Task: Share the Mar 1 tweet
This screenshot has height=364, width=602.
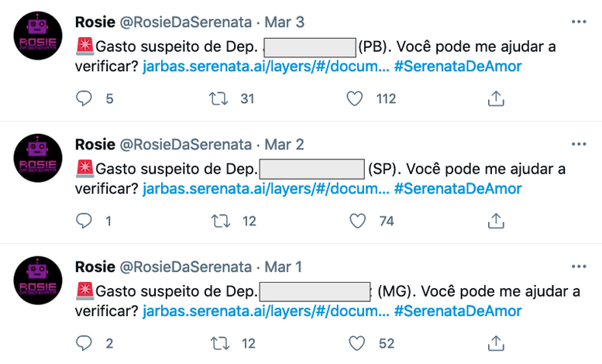Action: click(x=496, y=343)
